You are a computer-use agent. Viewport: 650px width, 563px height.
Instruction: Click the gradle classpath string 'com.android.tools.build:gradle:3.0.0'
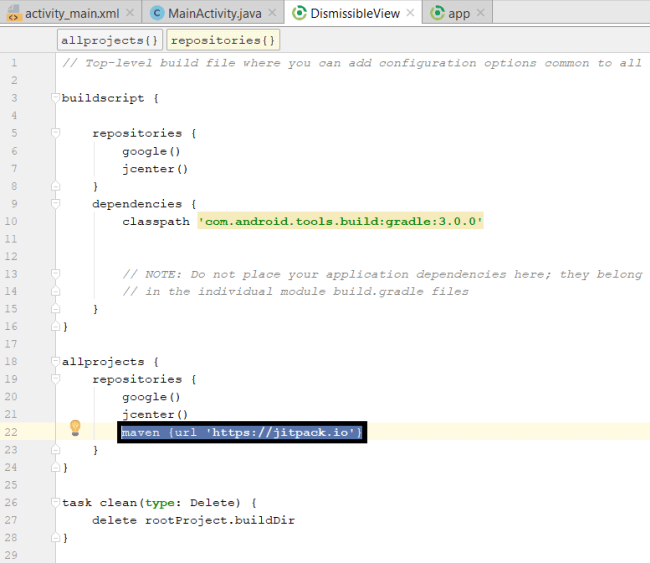tap(340, 221)
